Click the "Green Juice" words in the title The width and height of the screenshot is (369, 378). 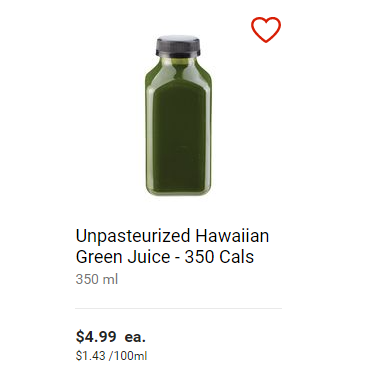[123, 257]
